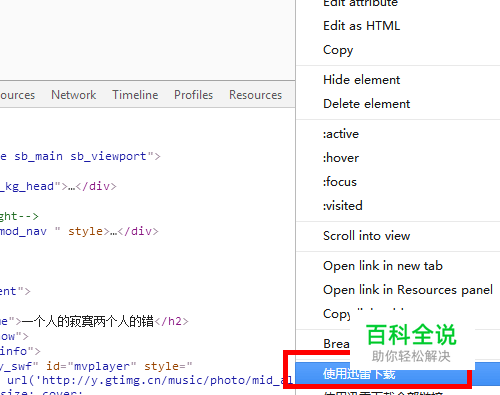The image size is (500, 395).
Task: Choose Edit as HTML from context menu
Action: (x=362, y=26)
